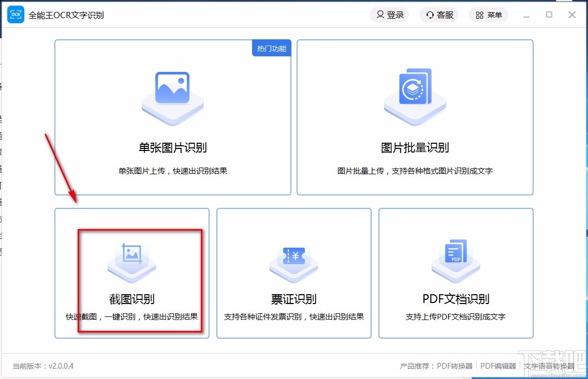Click the OCR app logo icon
The height and width of the screenshot is (379, 588).
click(x=16, y=14)
